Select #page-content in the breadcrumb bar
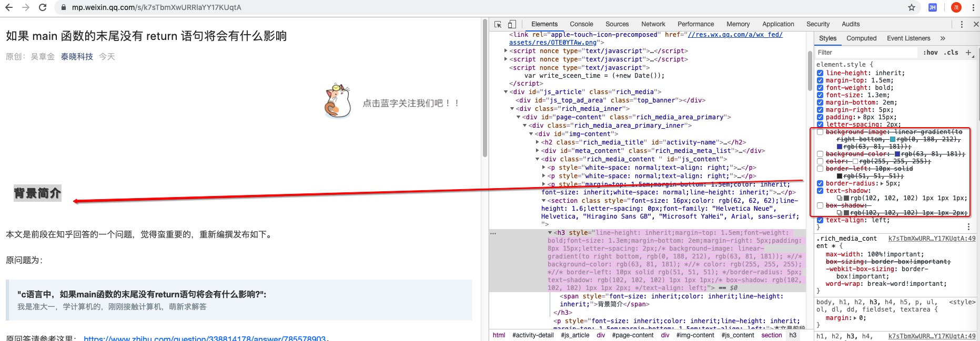This screenshot has width=980, height=341. click(633, 335)
